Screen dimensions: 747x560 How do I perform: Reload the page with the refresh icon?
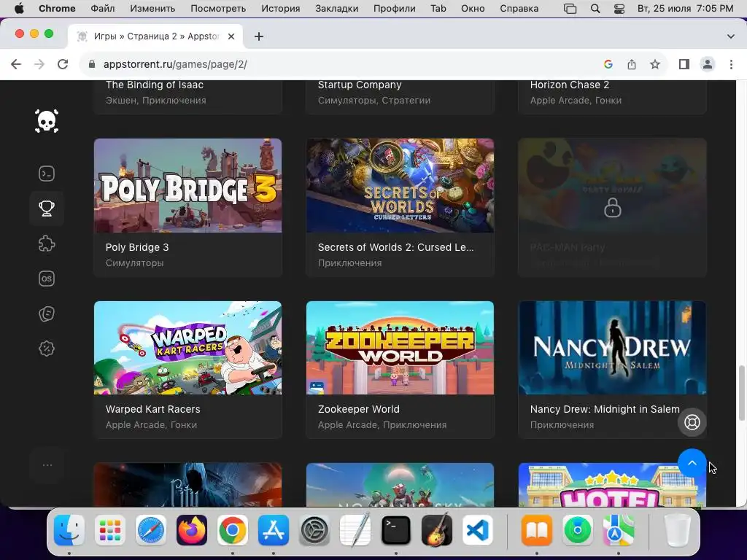[x=63, y=64]
